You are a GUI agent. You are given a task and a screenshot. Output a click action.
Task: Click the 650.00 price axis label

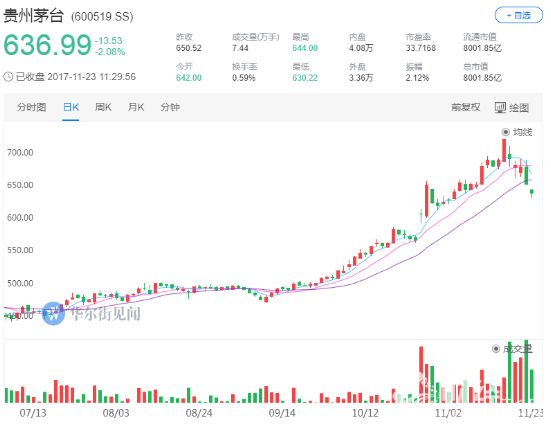20,185
